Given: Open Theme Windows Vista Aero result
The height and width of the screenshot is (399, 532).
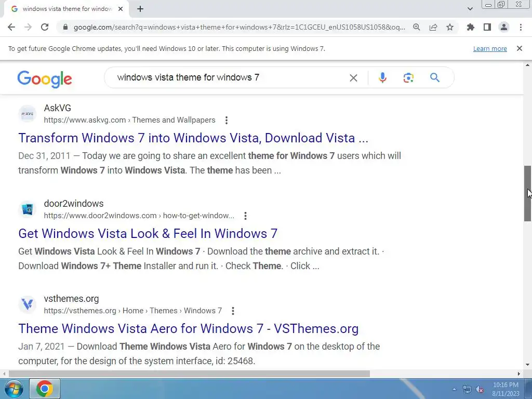Looking at the screenshot, I should pos(188,328).
